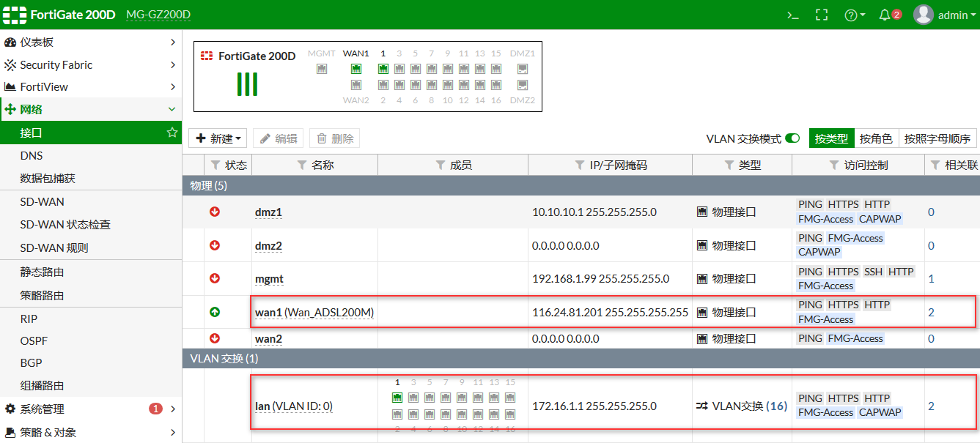Screen dimensions: 980x443
Task: Click the MG-GZ200D hostname
Action: coord(158,15)
